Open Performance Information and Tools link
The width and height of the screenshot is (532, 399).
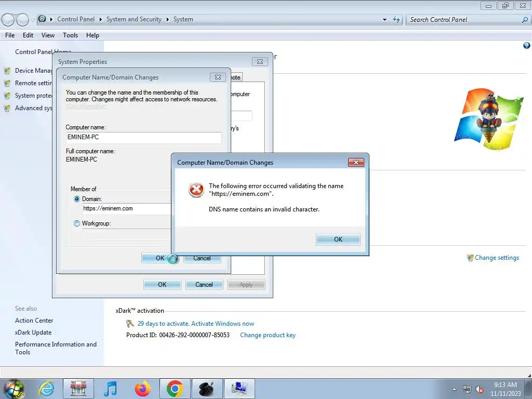coord(56,348)
